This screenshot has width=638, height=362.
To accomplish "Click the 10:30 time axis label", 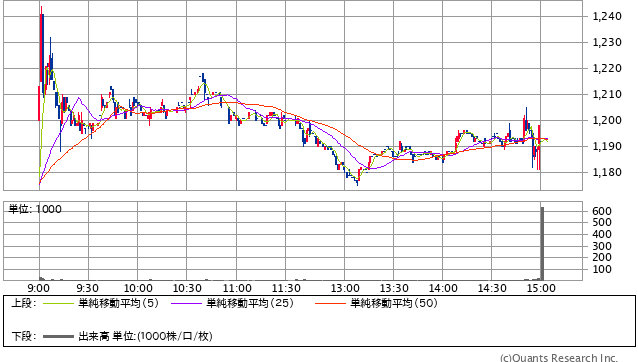I will pos(187,288).
